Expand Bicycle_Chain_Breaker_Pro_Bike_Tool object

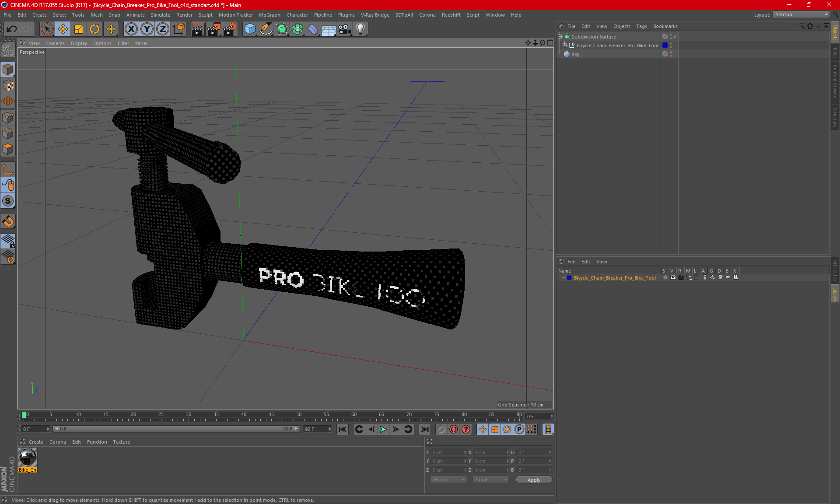(565, 45)
